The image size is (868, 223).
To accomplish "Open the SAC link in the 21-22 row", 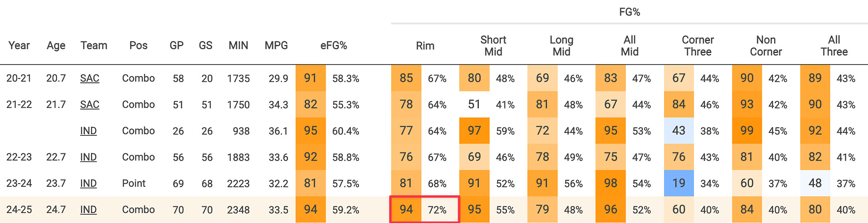I will pyautogui.click(x=90, y=104).
